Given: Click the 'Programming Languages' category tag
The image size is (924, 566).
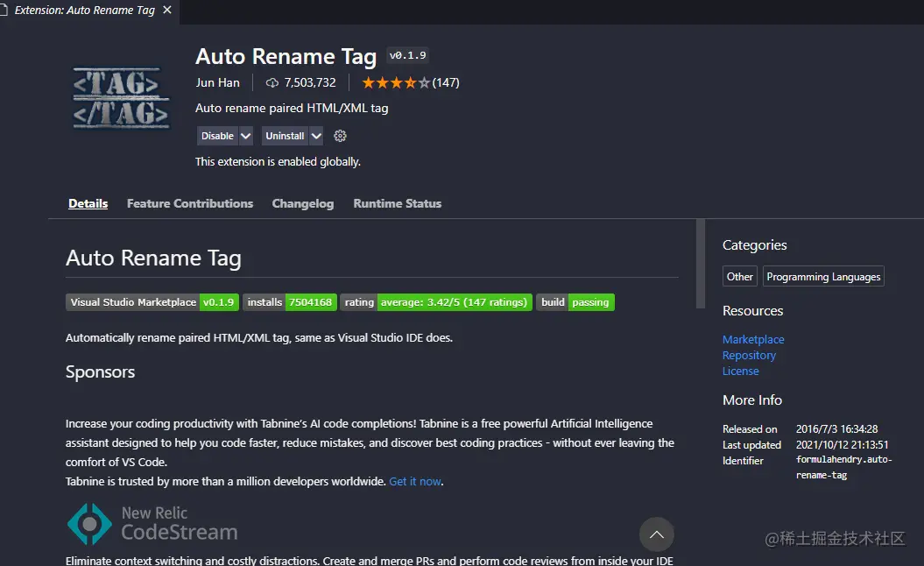Looking at the screenshot, I should [823, 277].
